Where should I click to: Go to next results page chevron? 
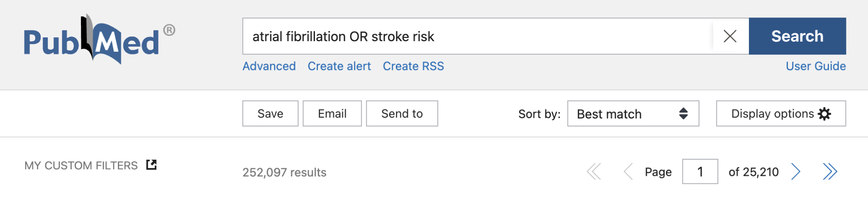tap(796, 172)
